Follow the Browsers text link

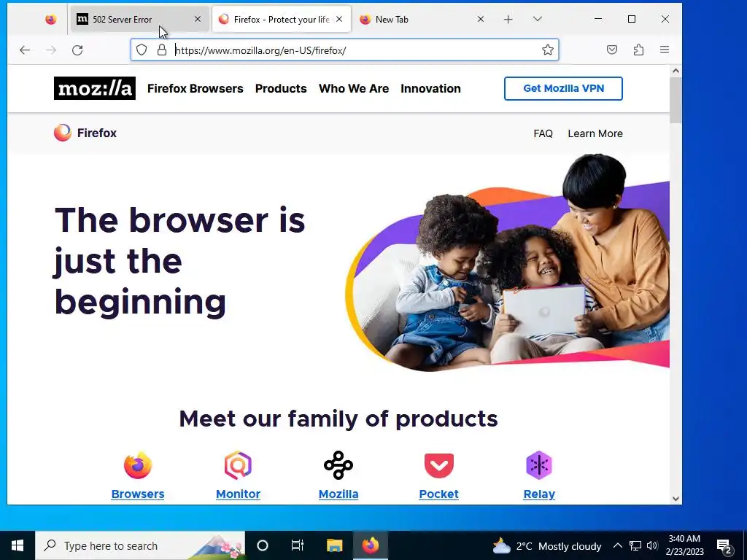coord(138,494)
